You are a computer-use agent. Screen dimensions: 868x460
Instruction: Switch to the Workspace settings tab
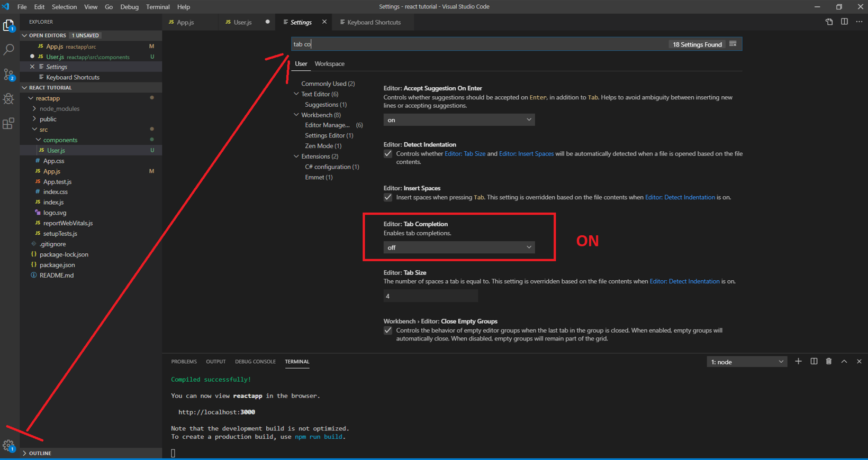pyautogui.click(x=329, y=63)
